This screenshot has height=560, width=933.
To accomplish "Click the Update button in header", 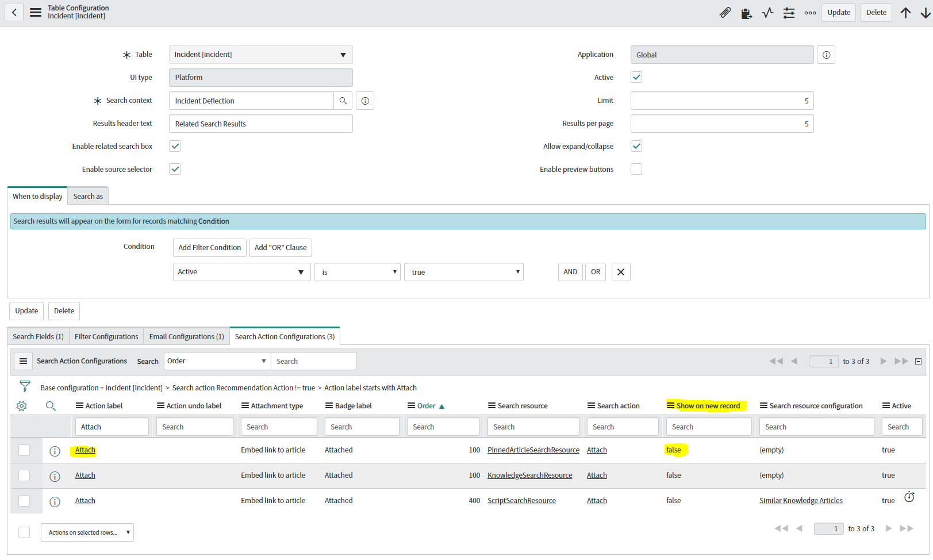I will tap(839, 13).
